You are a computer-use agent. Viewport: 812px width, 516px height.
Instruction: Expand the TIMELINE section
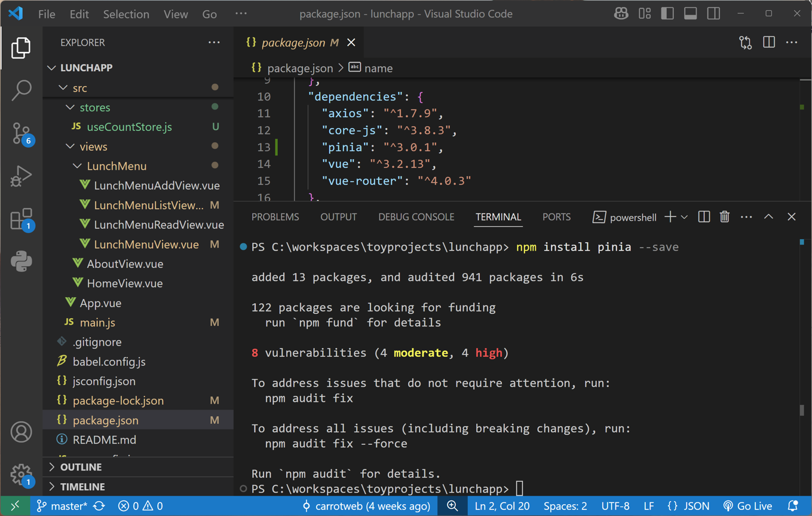[x=139, y=487]
